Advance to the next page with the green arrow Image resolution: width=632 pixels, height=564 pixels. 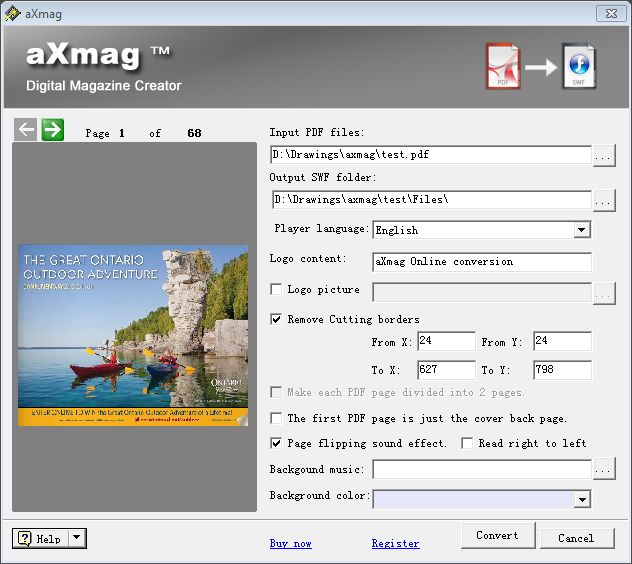pyautogui.click(x=53, y=129)
